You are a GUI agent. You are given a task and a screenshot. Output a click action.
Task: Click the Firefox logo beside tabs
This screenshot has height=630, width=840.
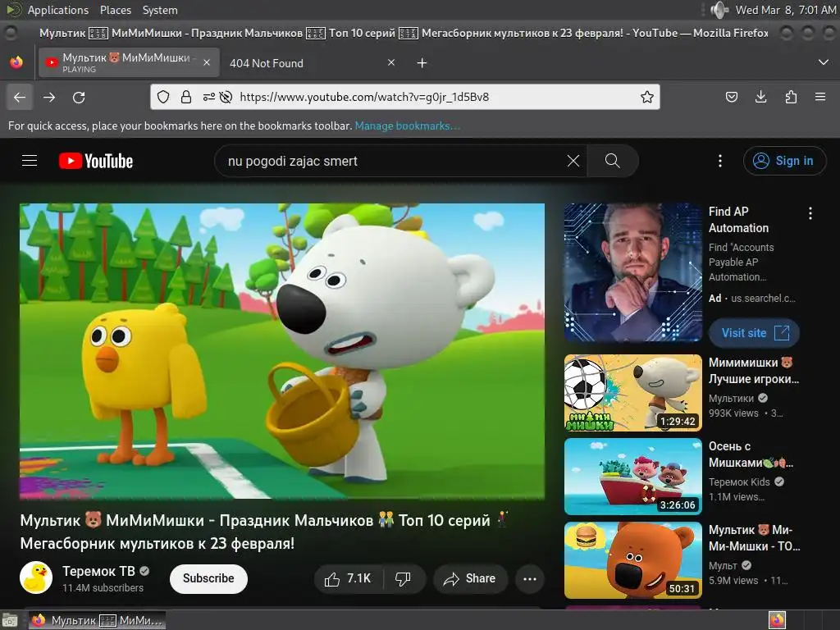pos(16,62)
